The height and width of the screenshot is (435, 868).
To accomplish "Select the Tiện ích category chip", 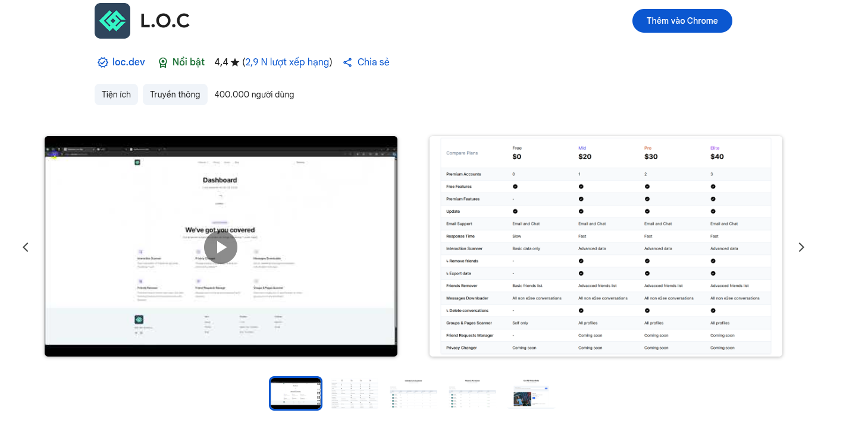I will pos(116,94).
